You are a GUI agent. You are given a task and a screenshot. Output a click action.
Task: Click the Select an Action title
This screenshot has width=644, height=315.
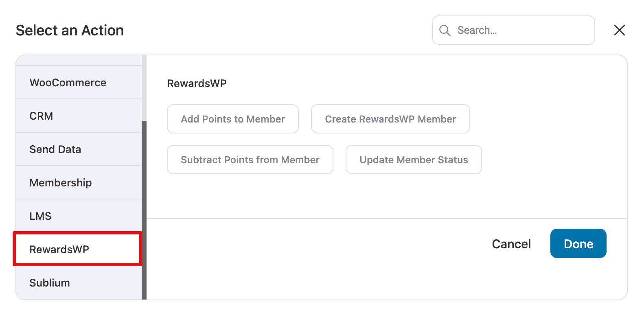[x=70, y=30]
